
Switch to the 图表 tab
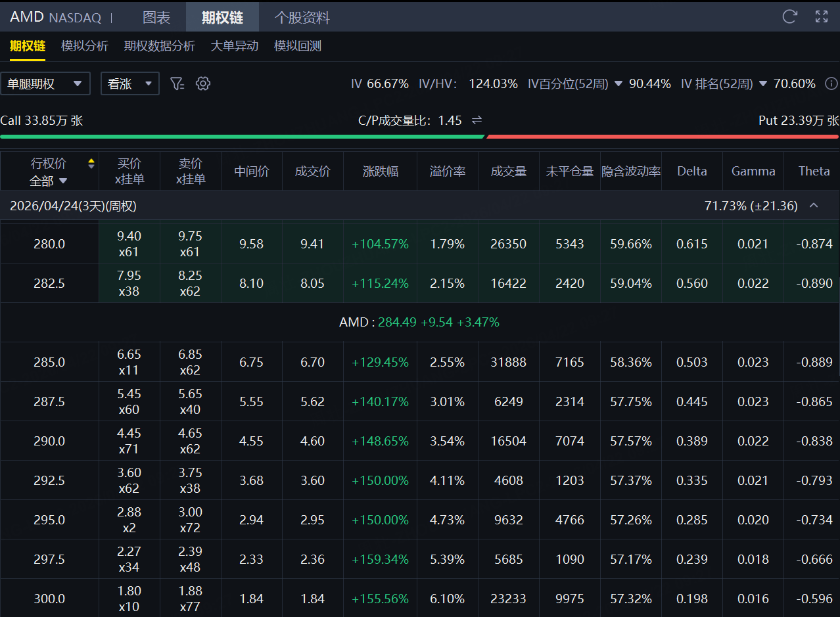156,17
